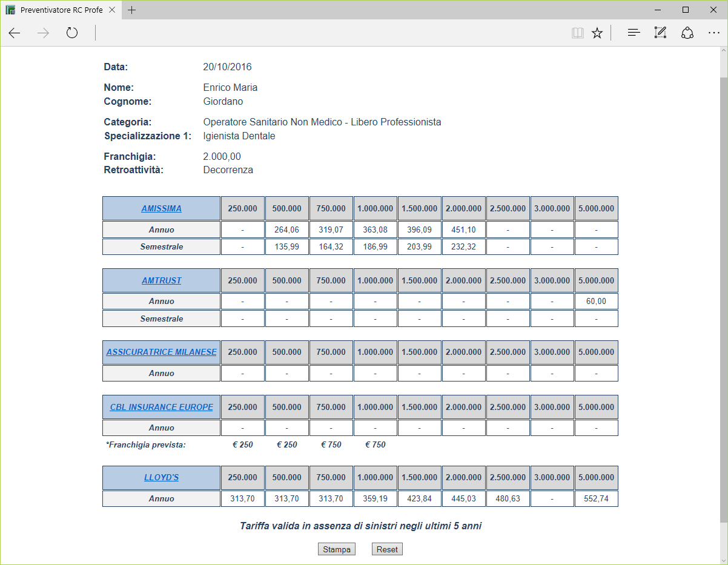Select Amissima semestrale price 232,32
This screenshot has width=728, height=565.
464,246
